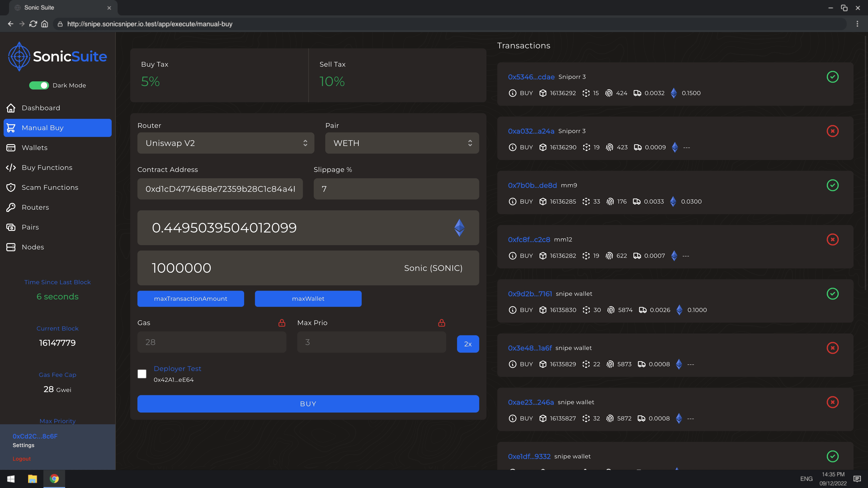The height and width of the screenshot is (488, 868).
Task: Click failed X icon on 0xae23...246a
Action: click(x=832, y=402)
